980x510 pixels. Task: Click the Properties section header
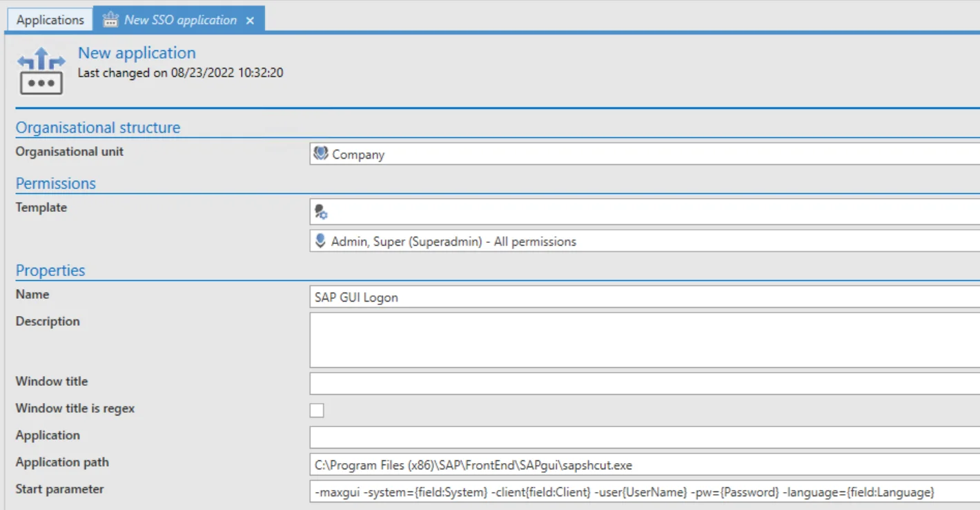coord(50,271)
